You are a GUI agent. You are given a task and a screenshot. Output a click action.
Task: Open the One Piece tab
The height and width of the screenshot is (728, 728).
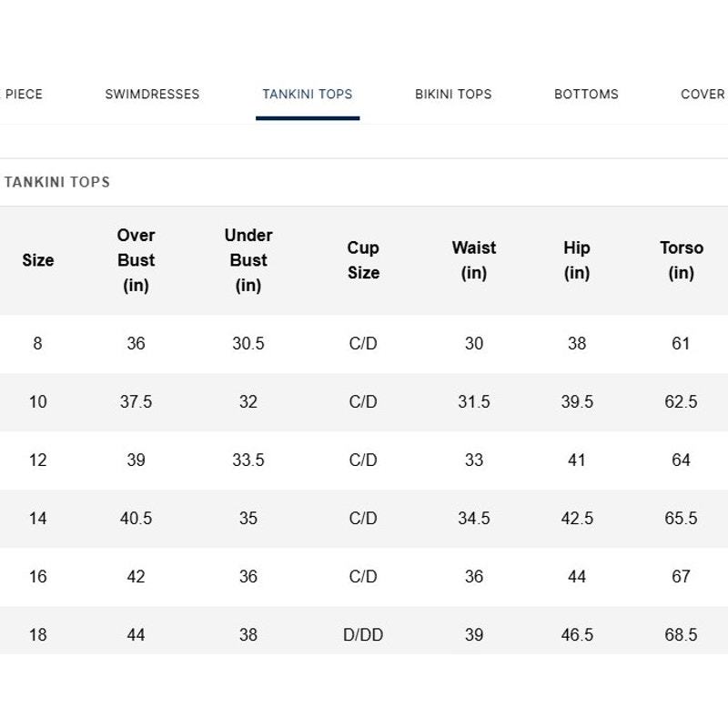[21, 95]
